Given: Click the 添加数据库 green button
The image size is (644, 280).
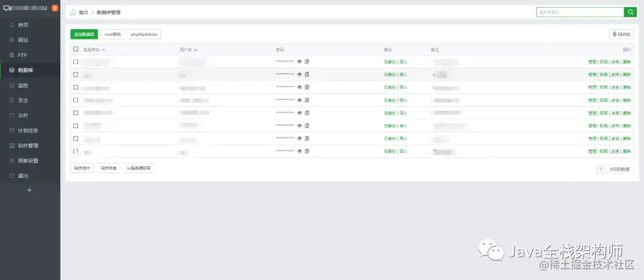Looking at the screenshot, I should pos(84,35).
